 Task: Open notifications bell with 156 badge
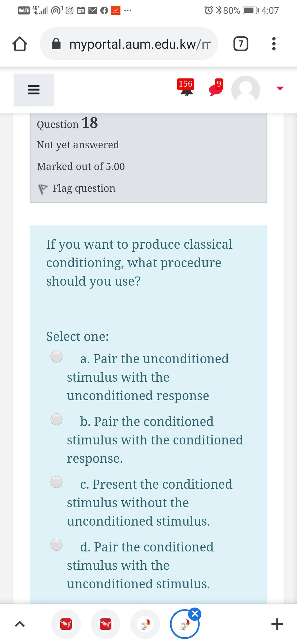click(186, 87)
